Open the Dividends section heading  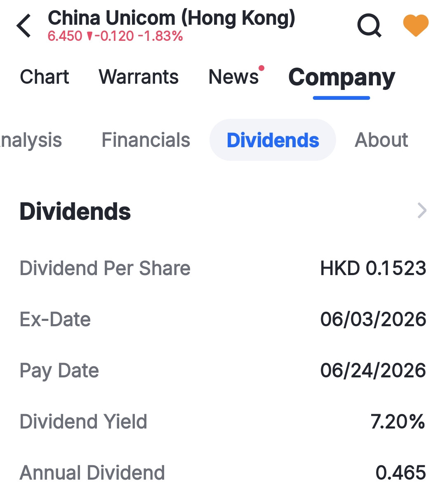(75, 211)
